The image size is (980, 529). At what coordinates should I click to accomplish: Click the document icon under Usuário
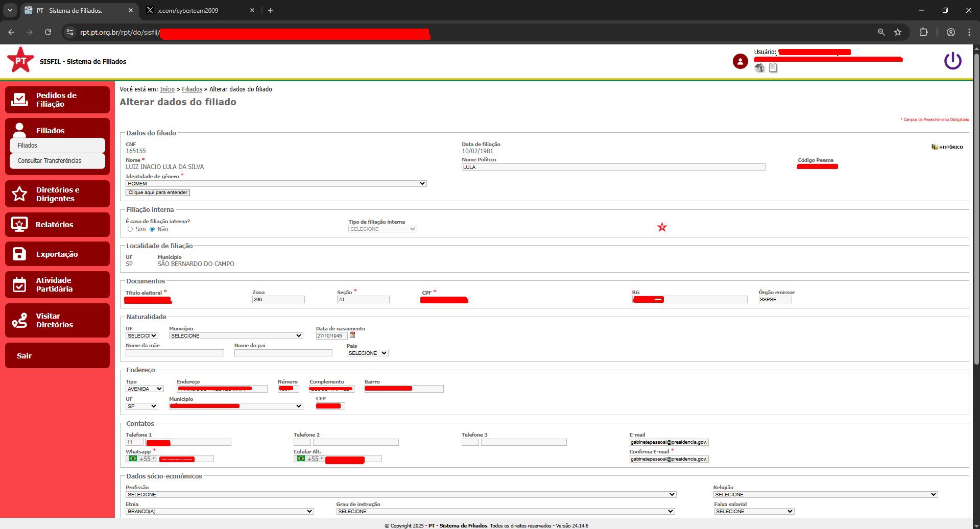tap(773, 68)
